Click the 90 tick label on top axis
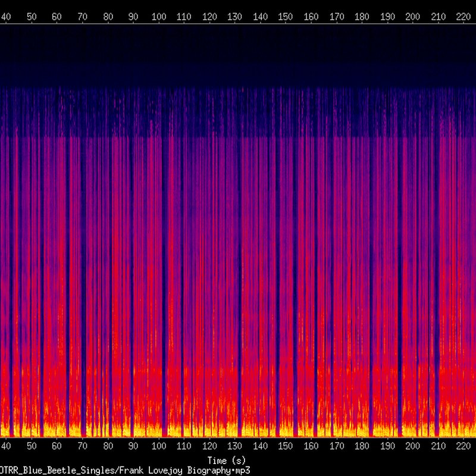The width and height of the screenshot is (476, 476). pyautogui.click(x=133, y=17)
